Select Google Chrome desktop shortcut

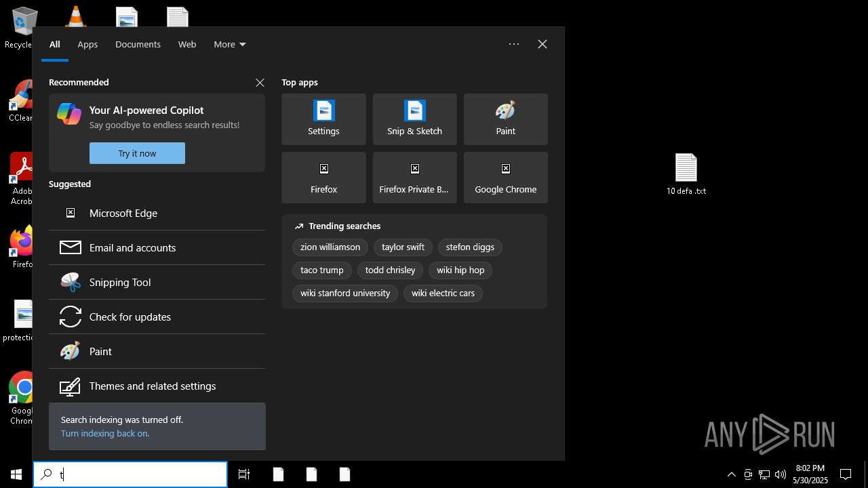pos(20,399)
